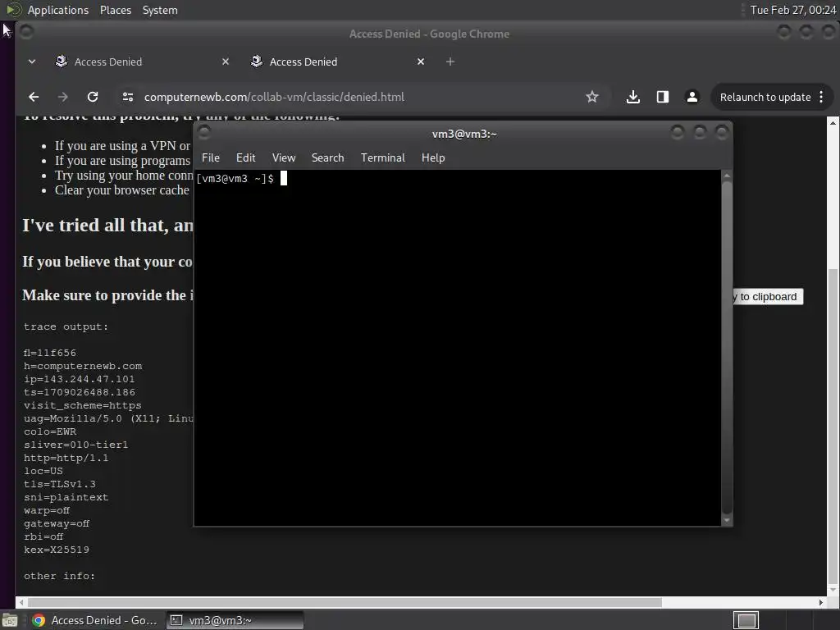The image size is (840, 630).
Task: Click page horizontal scrollbar thumb
Action: click(345, 602)
